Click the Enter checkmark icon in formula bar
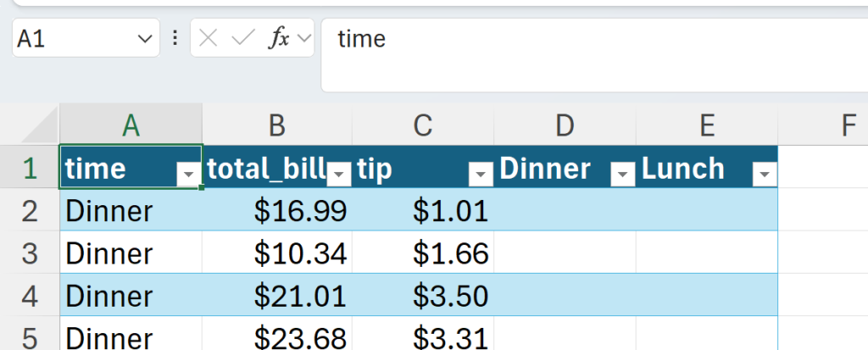The image size is (868, 350). [243, 38]
